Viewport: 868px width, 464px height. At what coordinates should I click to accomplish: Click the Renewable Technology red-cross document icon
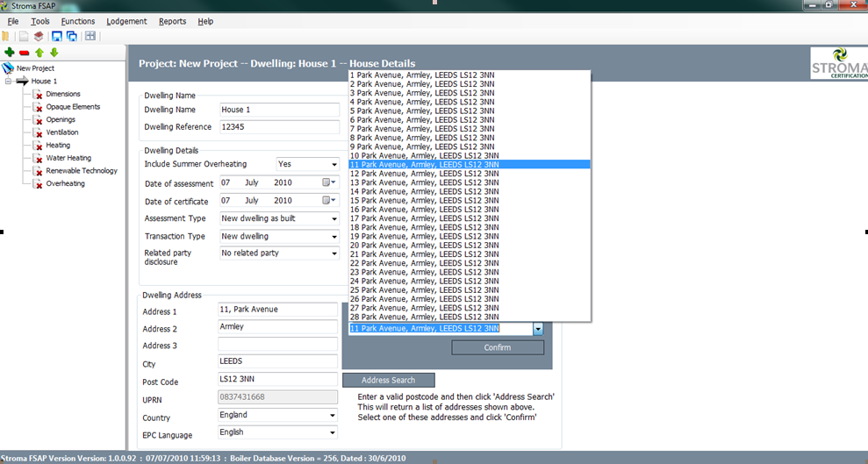coord(38,171)
